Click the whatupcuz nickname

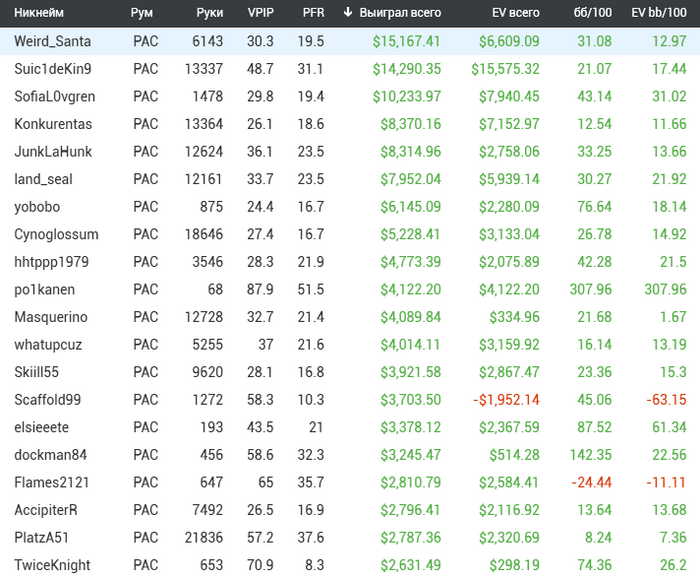(48, 345)
